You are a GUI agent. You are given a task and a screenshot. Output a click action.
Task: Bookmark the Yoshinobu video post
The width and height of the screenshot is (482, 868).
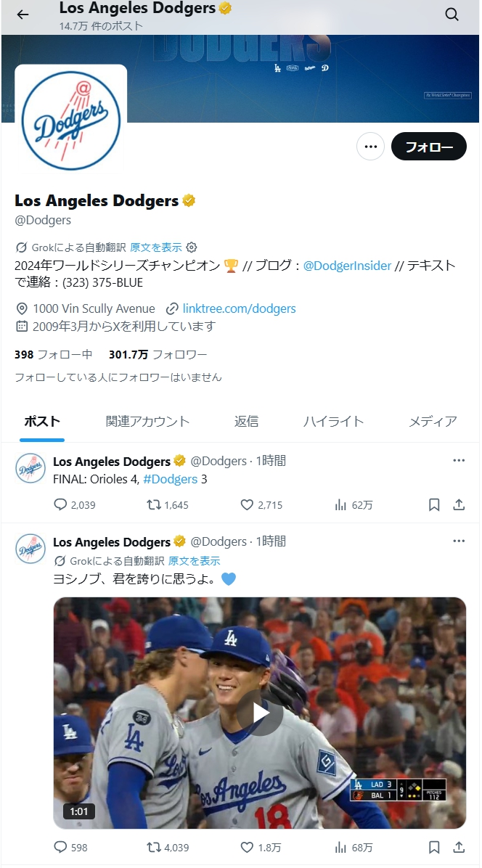pos(434,847)
